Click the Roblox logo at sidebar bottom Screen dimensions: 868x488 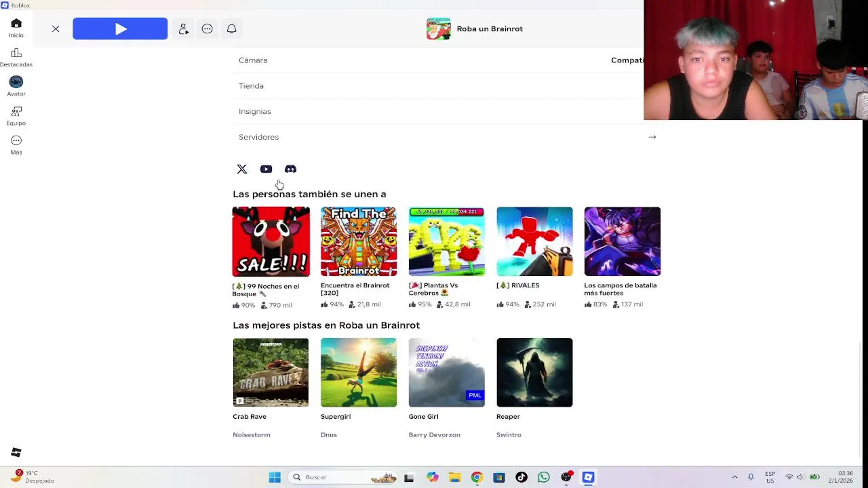pyautogui.click(x=16, y=453)
